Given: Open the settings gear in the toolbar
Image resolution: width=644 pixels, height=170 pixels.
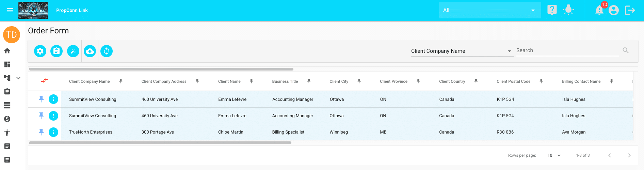Looking at the screenshot, I should [40, 51].
